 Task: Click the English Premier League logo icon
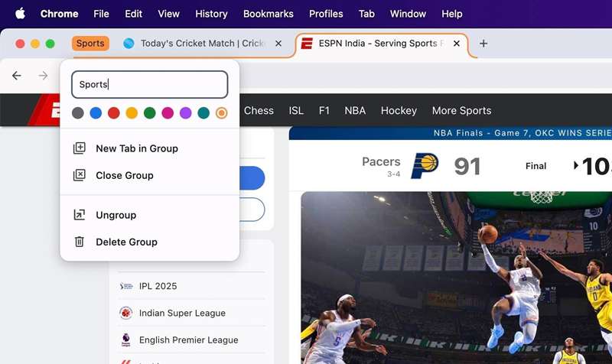(126, 340)
